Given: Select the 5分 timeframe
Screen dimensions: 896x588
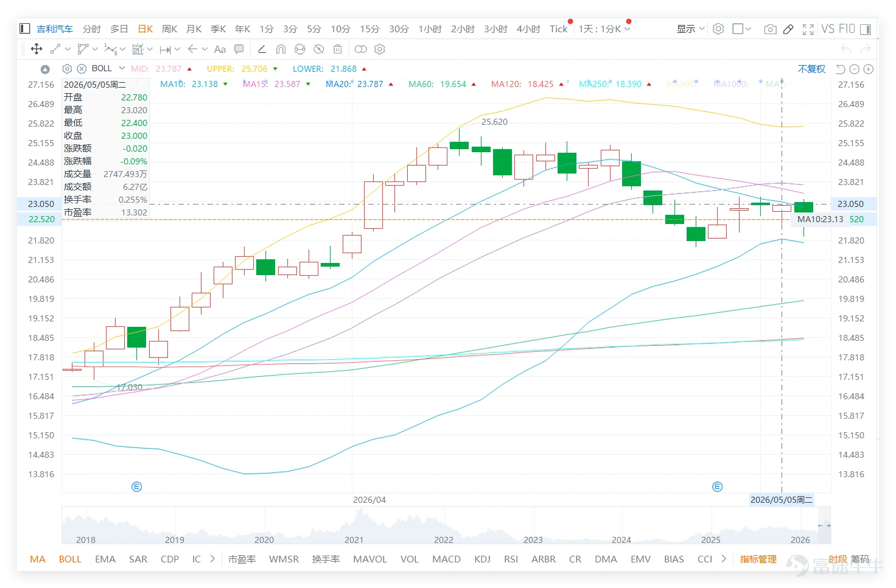Looking at the screenshot, I should (x=314, y=29).
